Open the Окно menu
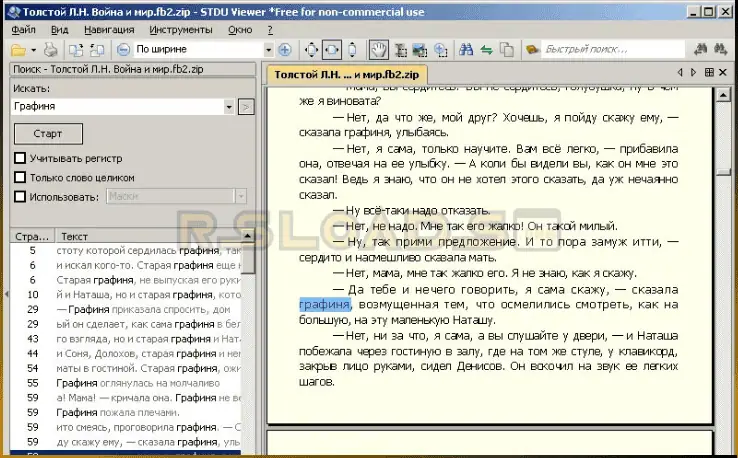The image size is (738, 458). tap(240, 30)
